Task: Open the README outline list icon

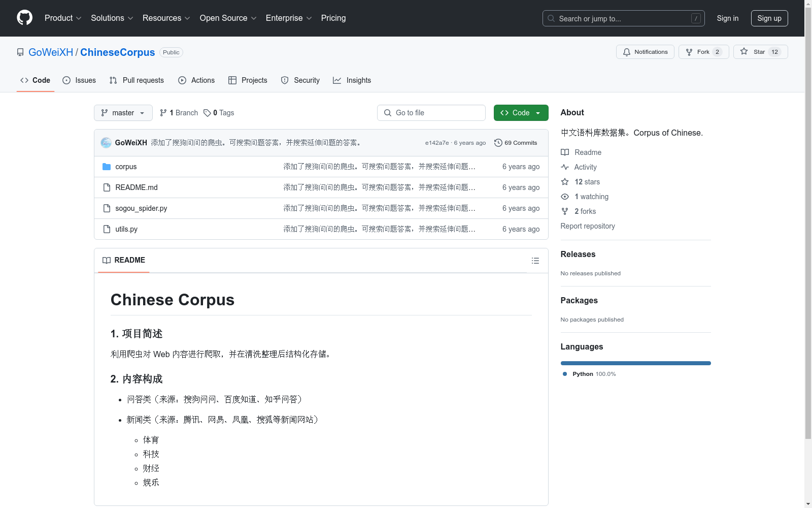Action: click(535, 261)
